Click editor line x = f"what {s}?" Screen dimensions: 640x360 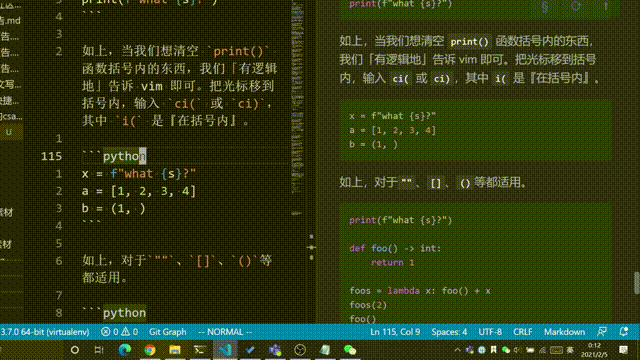pos(139,174)
